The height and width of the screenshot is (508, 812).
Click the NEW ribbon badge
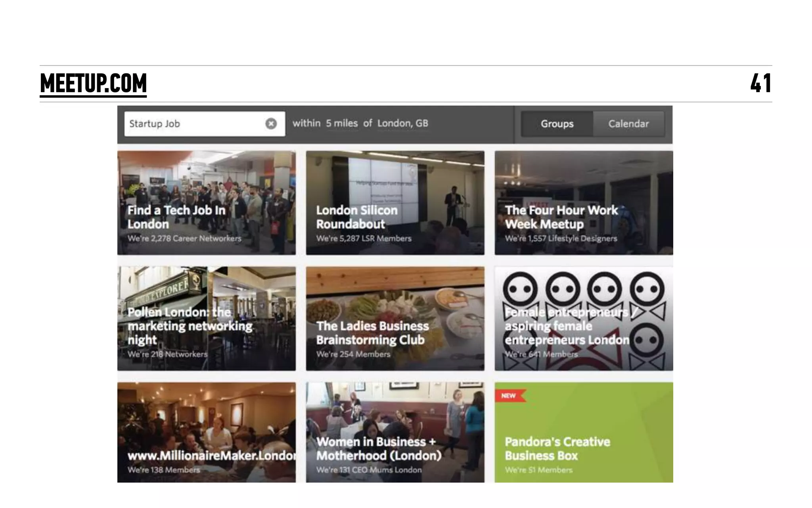508,396
